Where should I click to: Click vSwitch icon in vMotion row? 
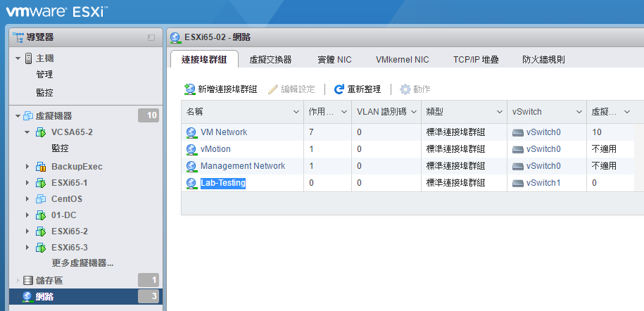click(518, 150)
